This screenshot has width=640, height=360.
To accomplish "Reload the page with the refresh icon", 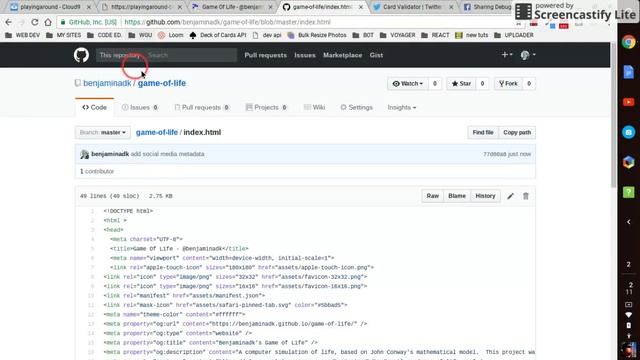I will 35,22.
